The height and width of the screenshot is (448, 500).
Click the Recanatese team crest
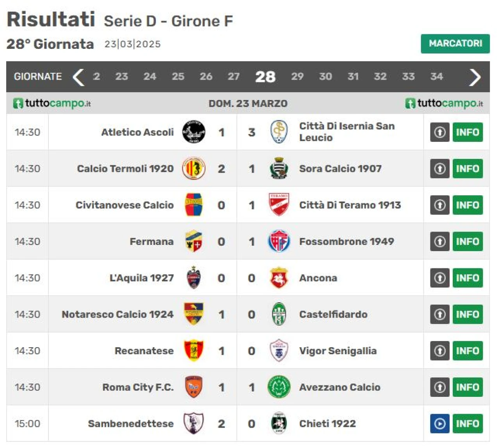[194, 350]
